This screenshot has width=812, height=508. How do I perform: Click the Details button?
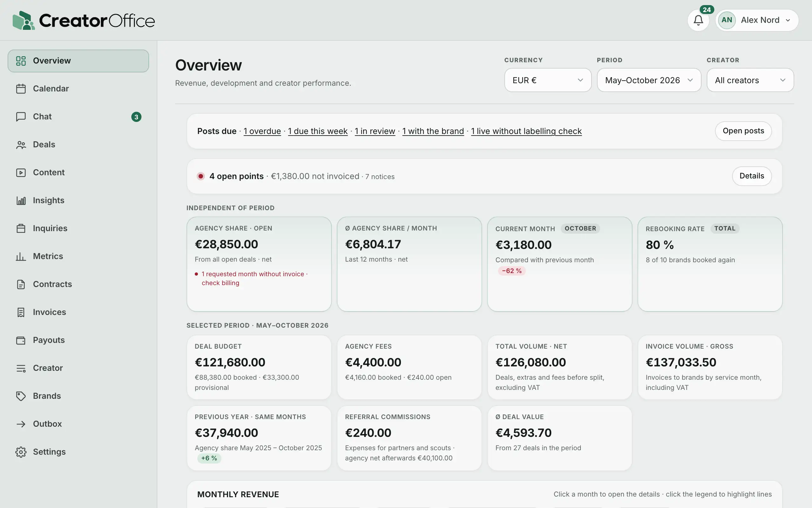[752, 176]
